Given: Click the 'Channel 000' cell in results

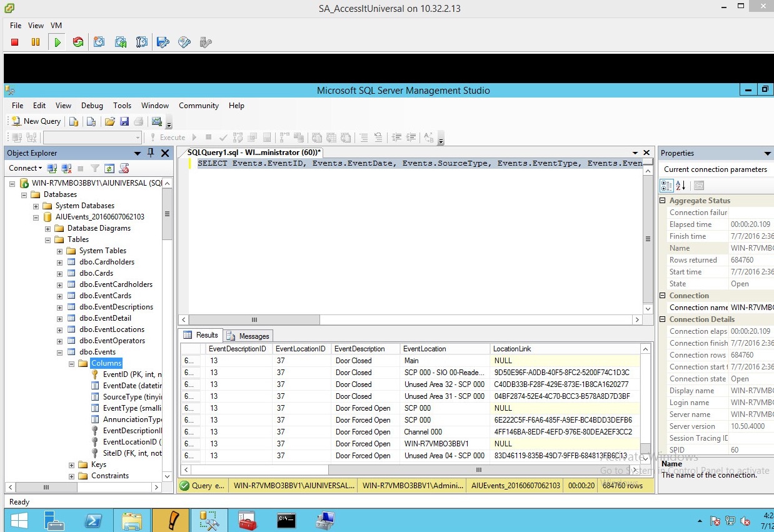Looking at the screenshot, I should (x=445, y=432).
